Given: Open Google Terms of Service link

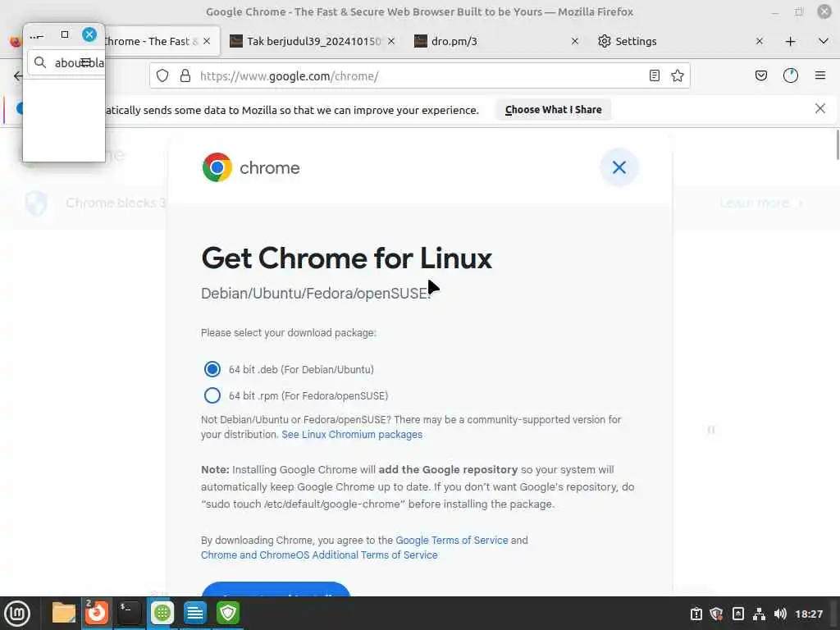Looking at the screenshot, I should click(x=452, y=540).
